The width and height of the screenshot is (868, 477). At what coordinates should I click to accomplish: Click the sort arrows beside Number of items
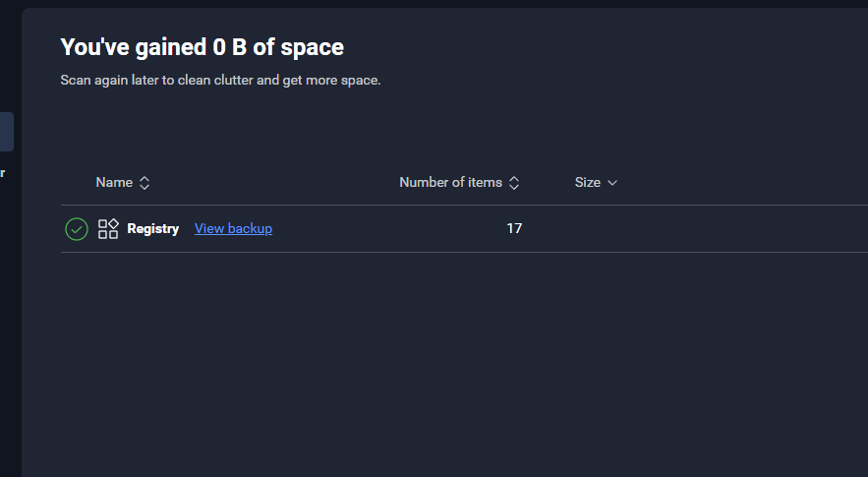point(514,183)
